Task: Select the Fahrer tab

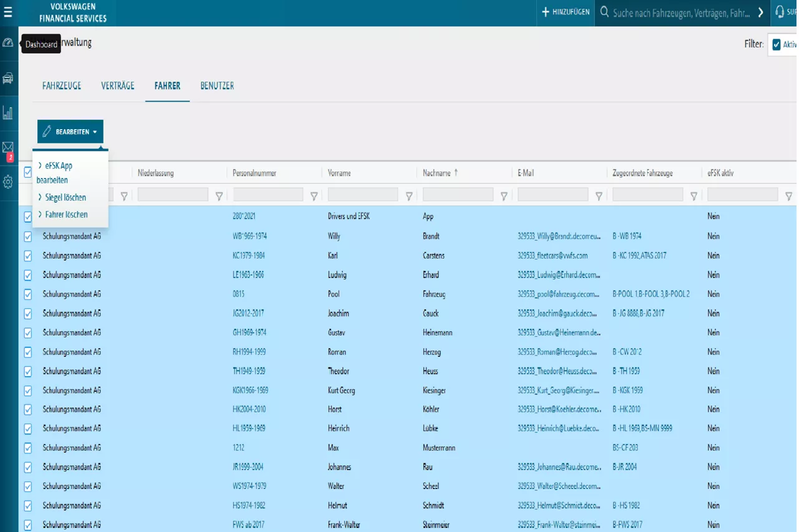Action: coord(167,86)
